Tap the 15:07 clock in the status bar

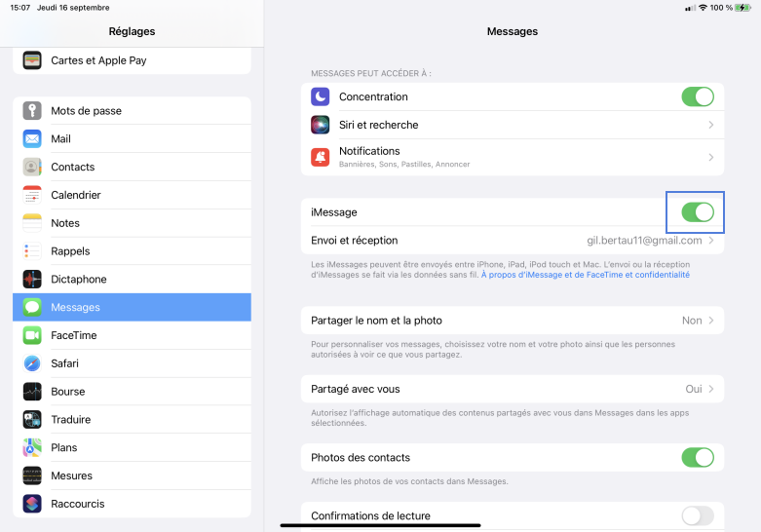[19, 8]
